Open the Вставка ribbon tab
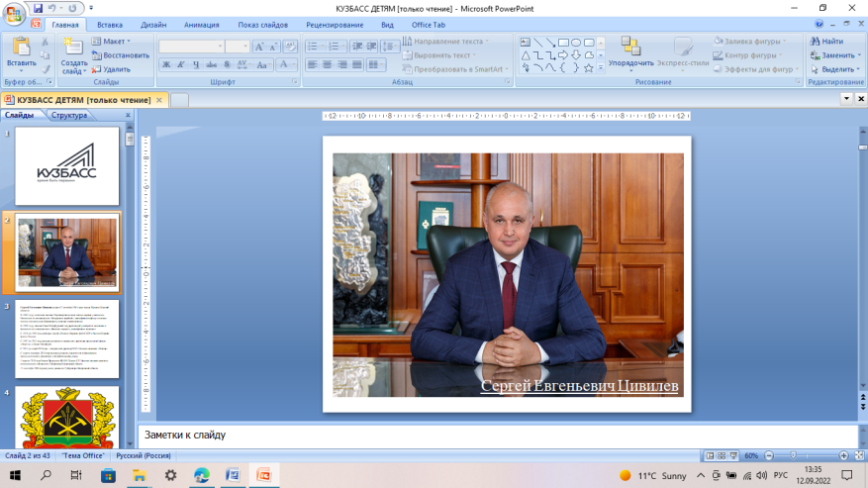This screenshot has height=488, width=868. pos(111,24)
